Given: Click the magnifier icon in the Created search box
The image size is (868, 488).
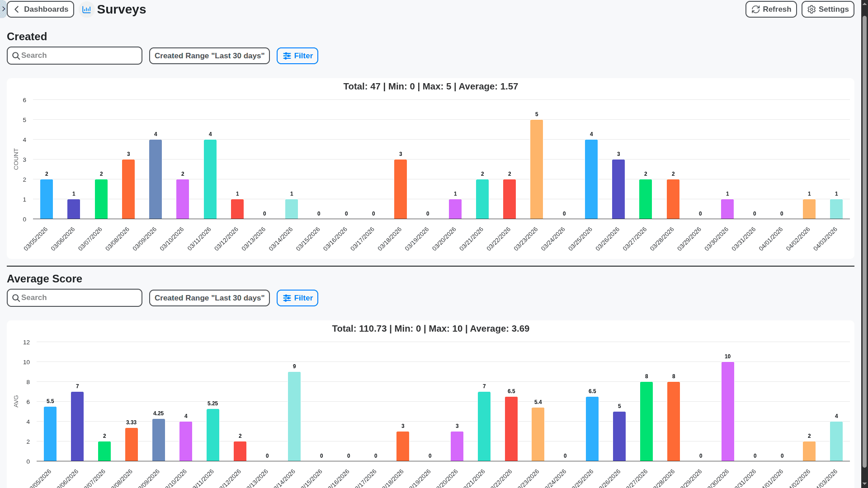Looking at the screenshot, I should (16, 56).
